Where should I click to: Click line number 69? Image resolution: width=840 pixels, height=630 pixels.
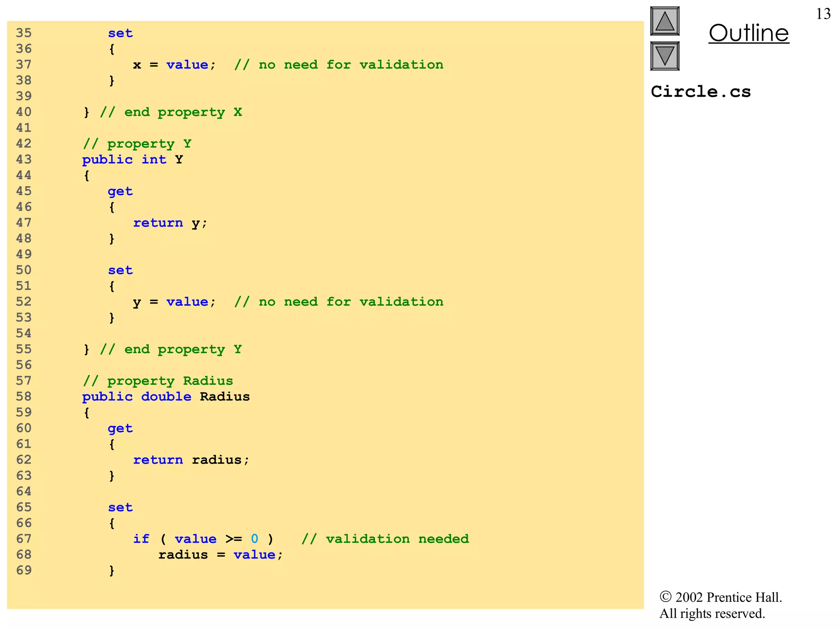(24, 571)
